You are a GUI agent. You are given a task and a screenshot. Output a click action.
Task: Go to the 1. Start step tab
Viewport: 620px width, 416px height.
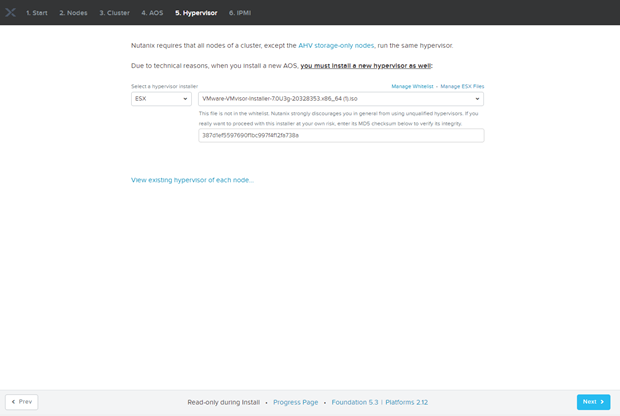[37, 13]
